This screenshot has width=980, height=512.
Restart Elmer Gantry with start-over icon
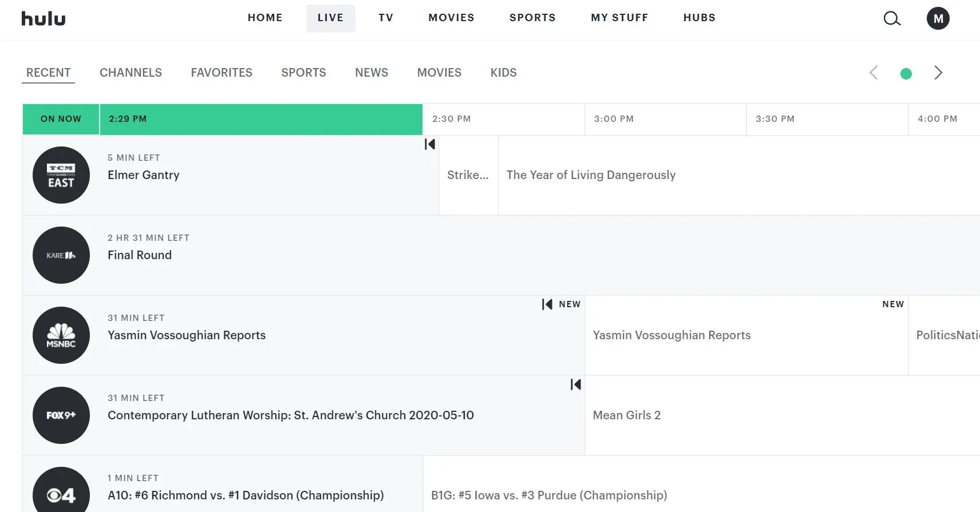430,144
